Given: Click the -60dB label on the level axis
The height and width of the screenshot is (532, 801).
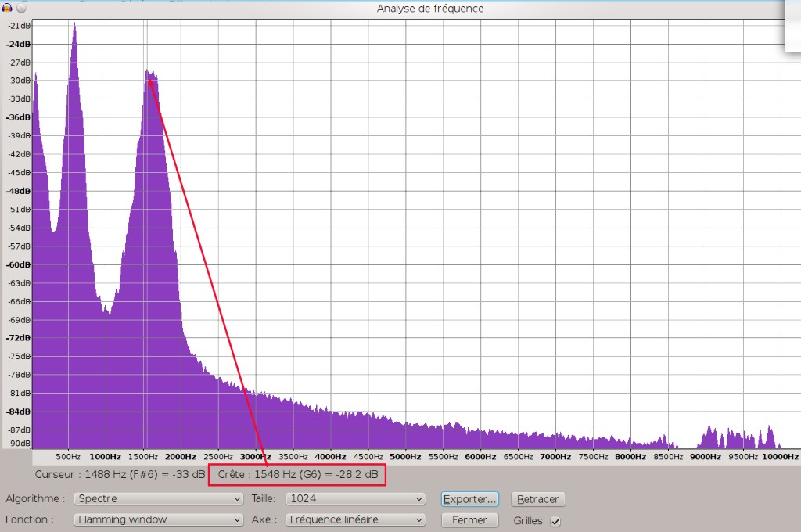Looking at the screenshot, I should (19, 264).
